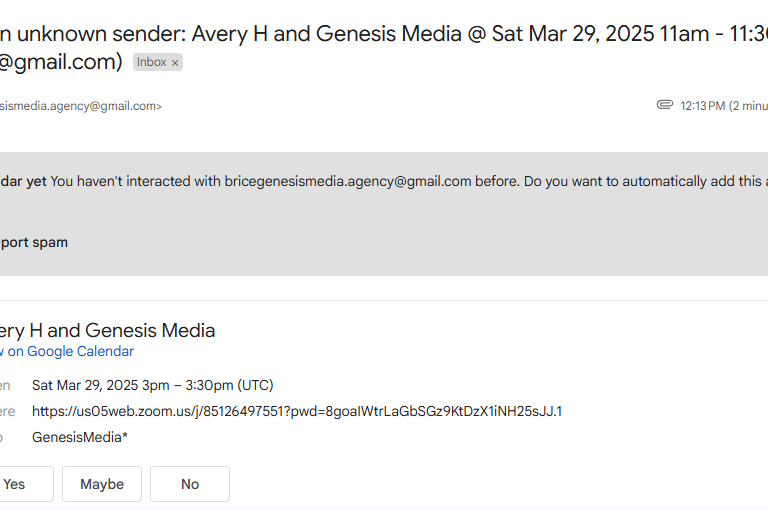768x510 pixels.
Task: Decline the invitation with No
Action: coord(190,484)
